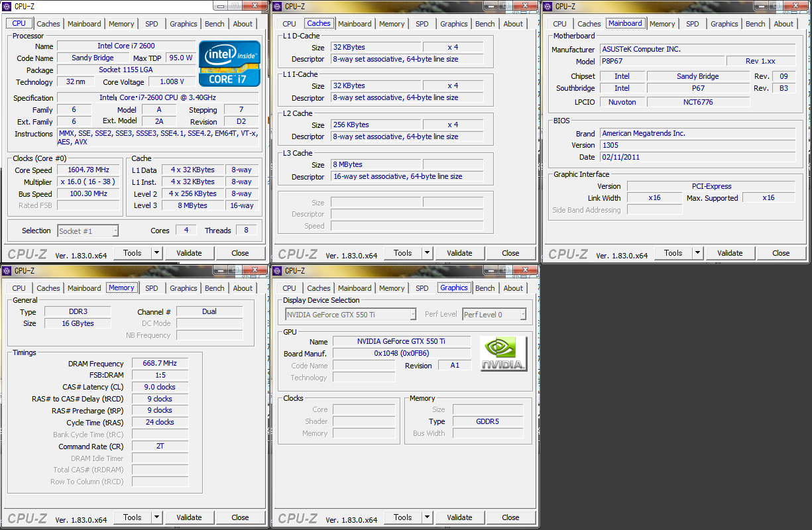Viewport: 812px width, 530px height.
Task: Click the L2 Cache size 256 KBytes in Caches window
Action: [375, 125]
